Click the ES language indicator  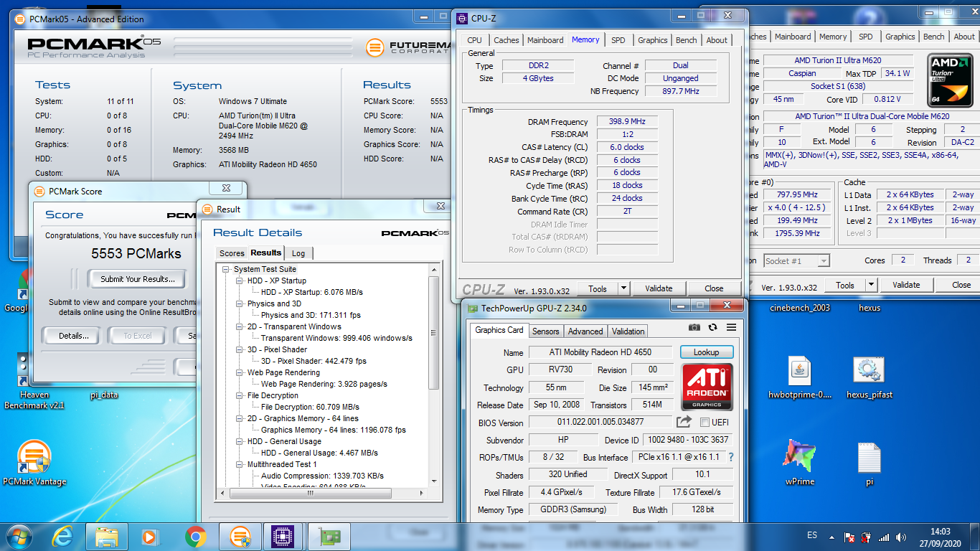812,536
